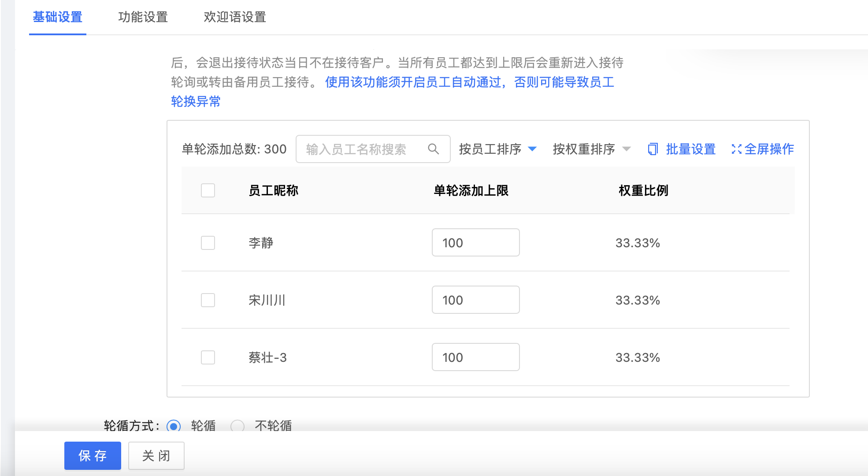Check the box for 宋川川

(x=208, y=300)
